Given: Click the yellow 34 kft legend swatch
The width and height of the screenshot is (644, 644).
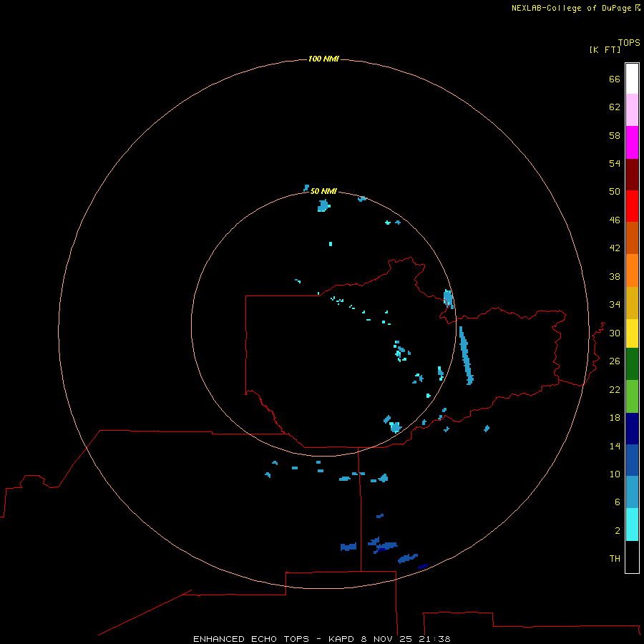Looking at the screenshot, I should click(632, 333).
